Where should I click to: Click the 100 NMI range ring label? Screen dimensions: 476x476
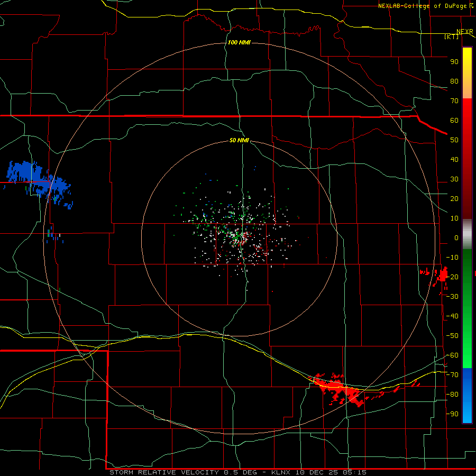pos(239,42)
